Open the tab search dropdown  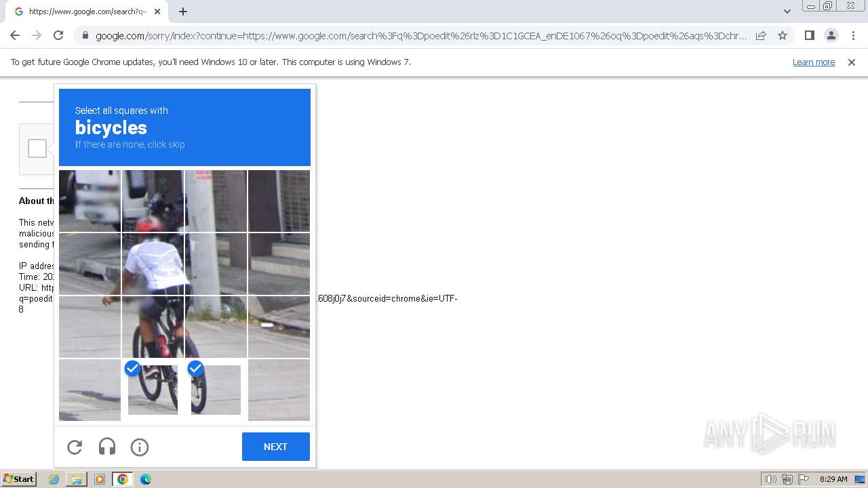(787, 12)
